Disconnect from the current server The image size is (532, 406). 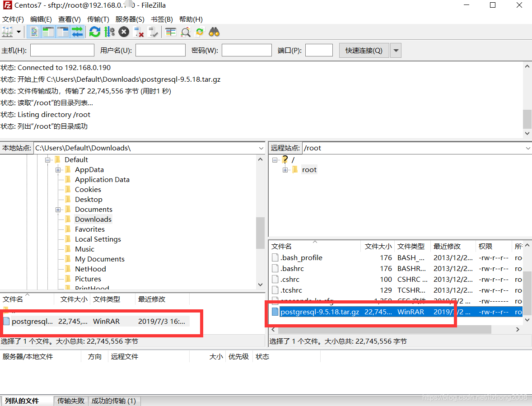click(139, 32)
